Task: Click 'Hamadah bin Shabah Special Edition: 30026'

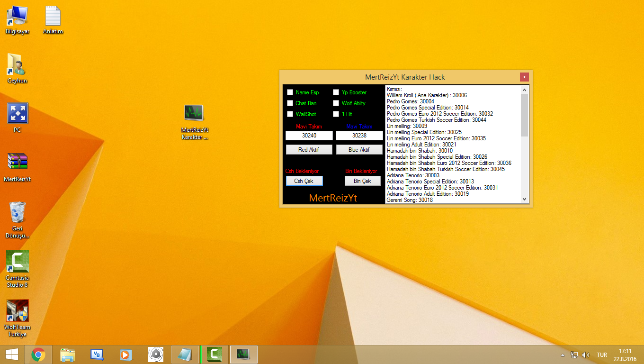Action: (x=437, y=157)
